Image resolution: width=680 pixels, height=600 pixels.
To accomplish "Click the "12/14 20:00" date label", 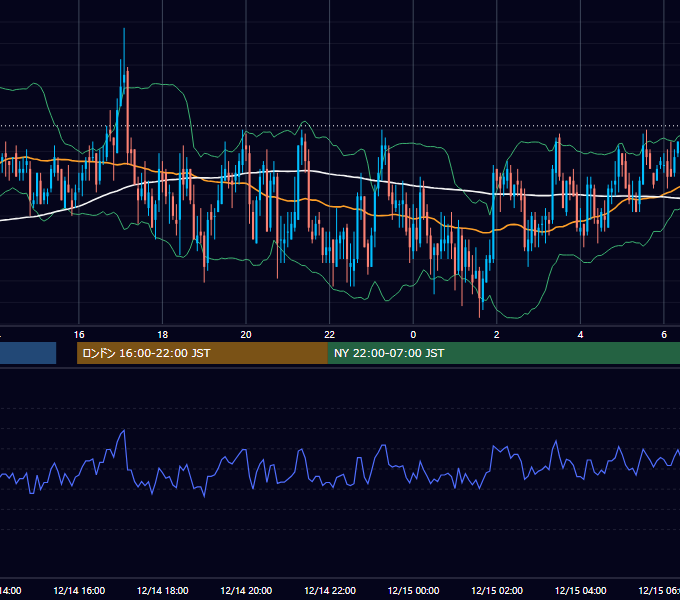I will pyautogui.click(x=246, y=590).
